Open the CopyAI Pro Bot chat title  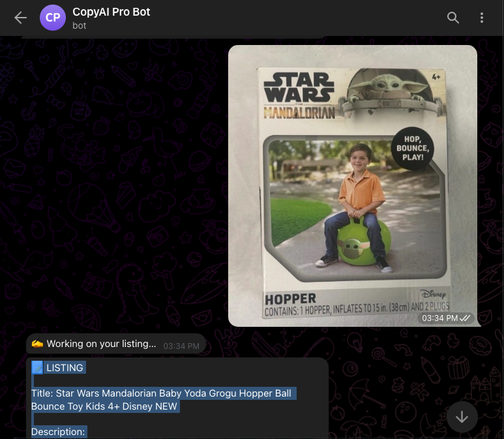pos(111,12)
